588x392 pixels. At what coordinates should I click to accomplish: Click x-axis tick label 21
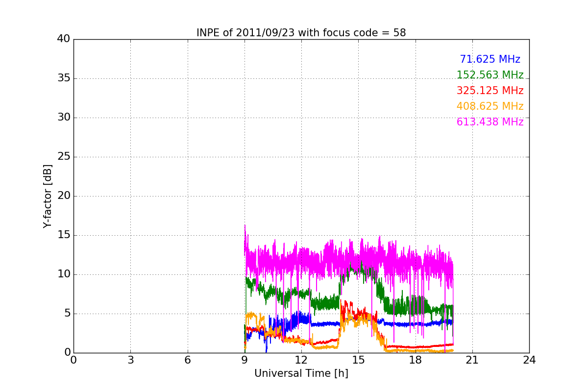(x=472, y=360)
